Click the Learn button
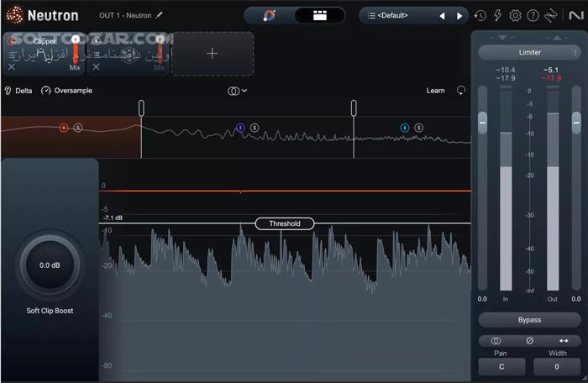 [x=435, y=91]
